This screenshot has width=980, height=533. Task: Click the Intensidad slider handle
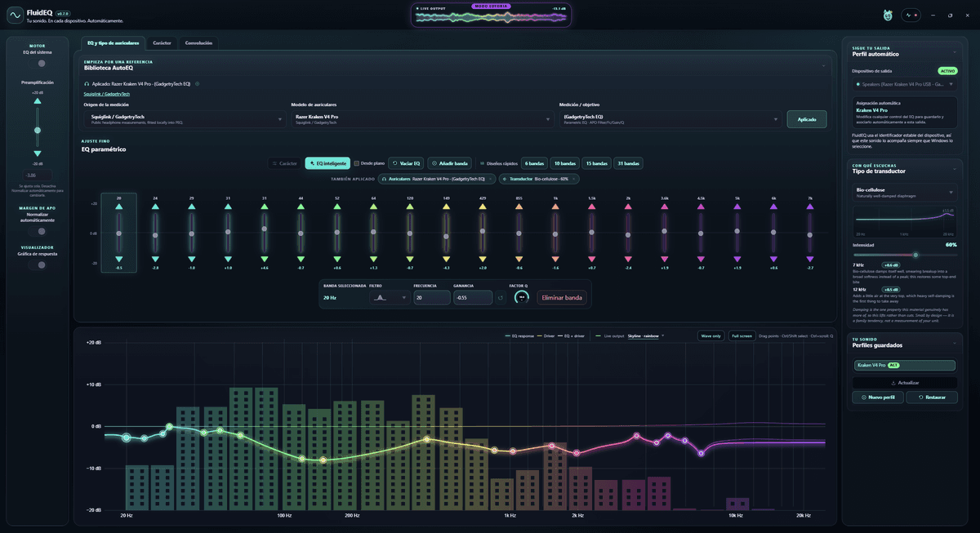[x=915, y=255]
